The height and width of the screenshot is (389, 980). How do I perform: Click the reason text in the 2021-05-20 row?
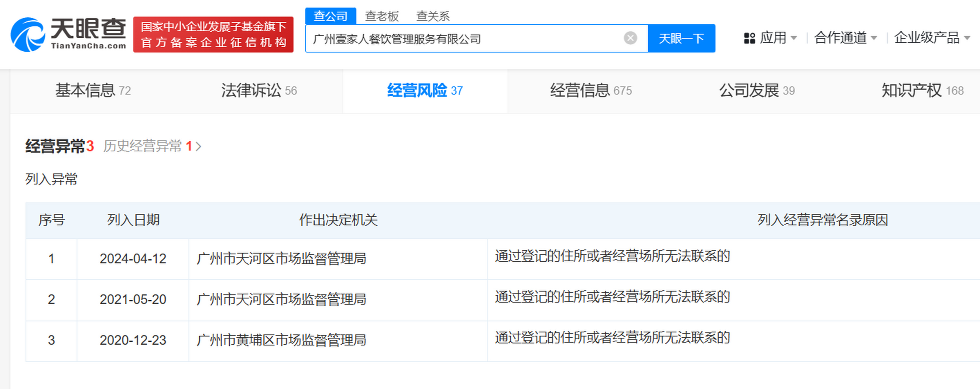(612, 297)
